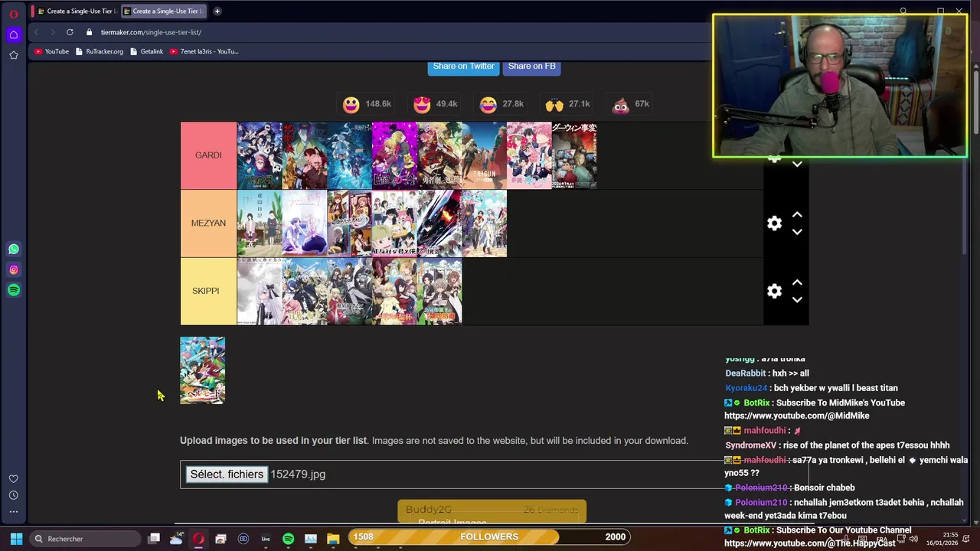This screenshot has width=980, height=551.
Task: Move SKIPPI row up
Action: click(x=797, y=282)
